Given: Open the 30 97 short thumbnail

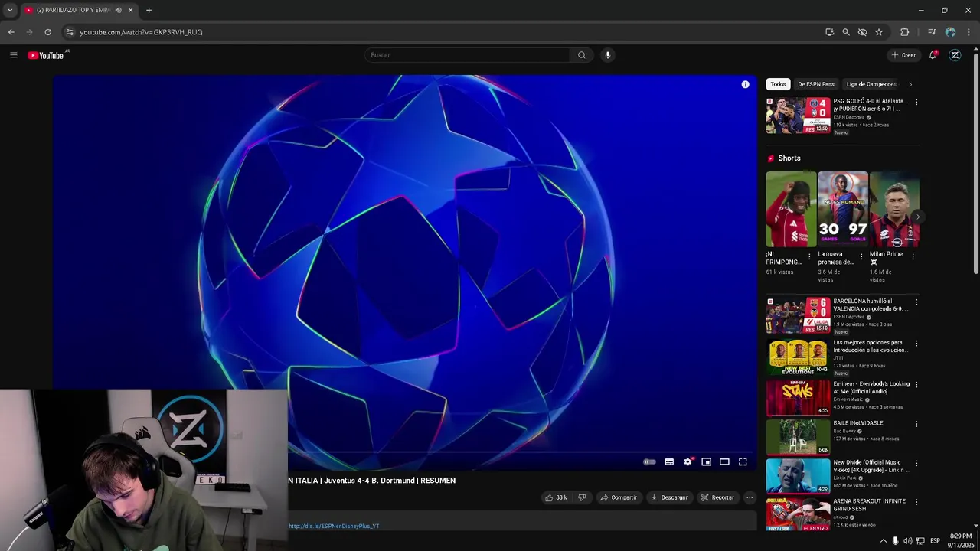Looking at the screenshot, I should pos(843,209).
